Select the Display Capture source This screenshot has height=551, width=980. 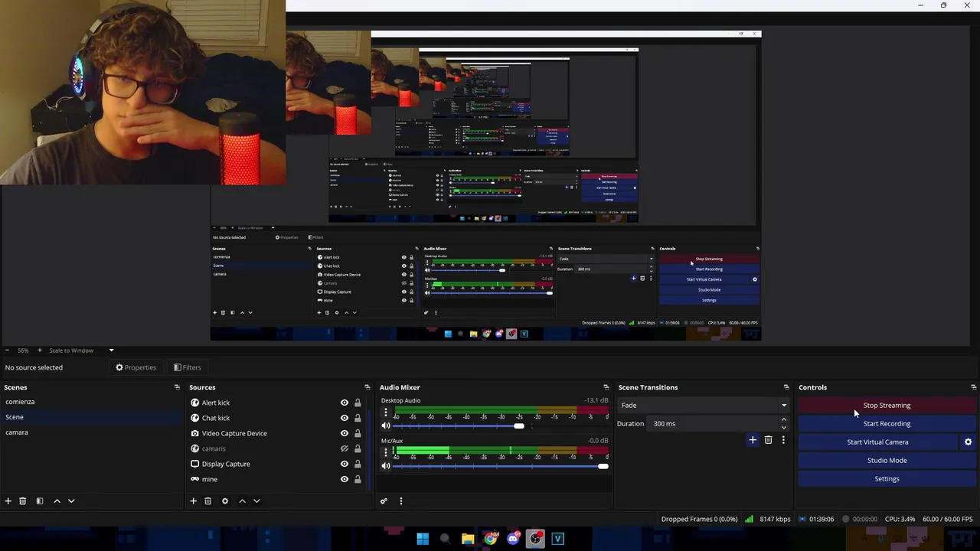point(226,464)
